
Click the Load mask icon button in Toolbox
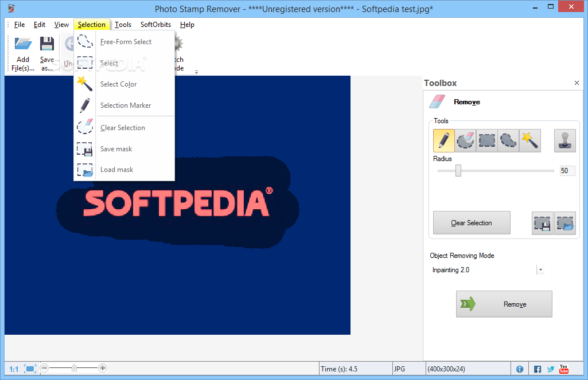pyautogui.click(x=565, y=224)
